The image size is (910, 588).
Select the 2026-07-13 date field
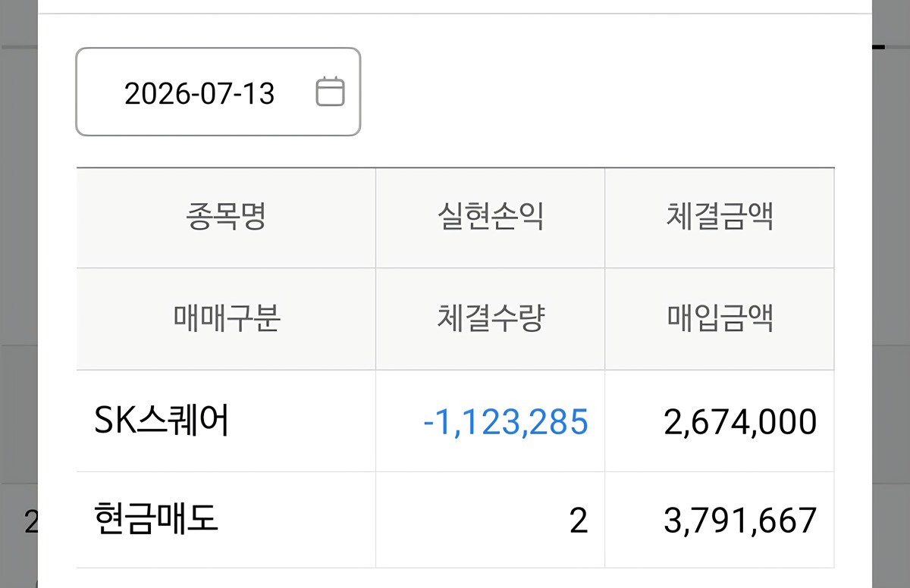(218, 92)
